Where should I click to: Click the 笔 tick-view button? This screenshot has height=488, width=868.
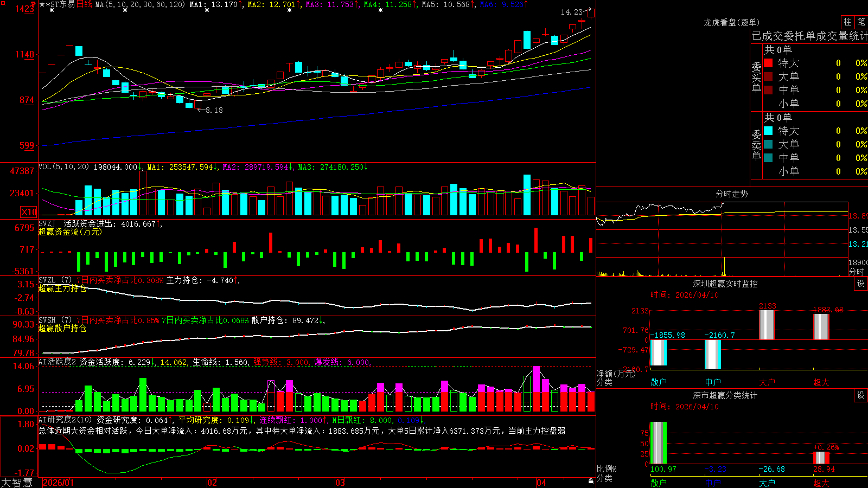coord(861,22)
